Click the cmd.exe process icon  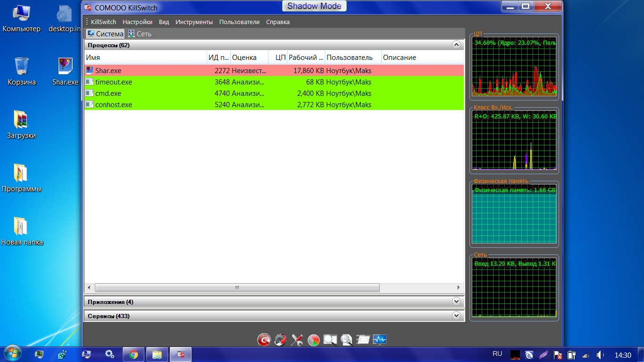pos(90,93)
